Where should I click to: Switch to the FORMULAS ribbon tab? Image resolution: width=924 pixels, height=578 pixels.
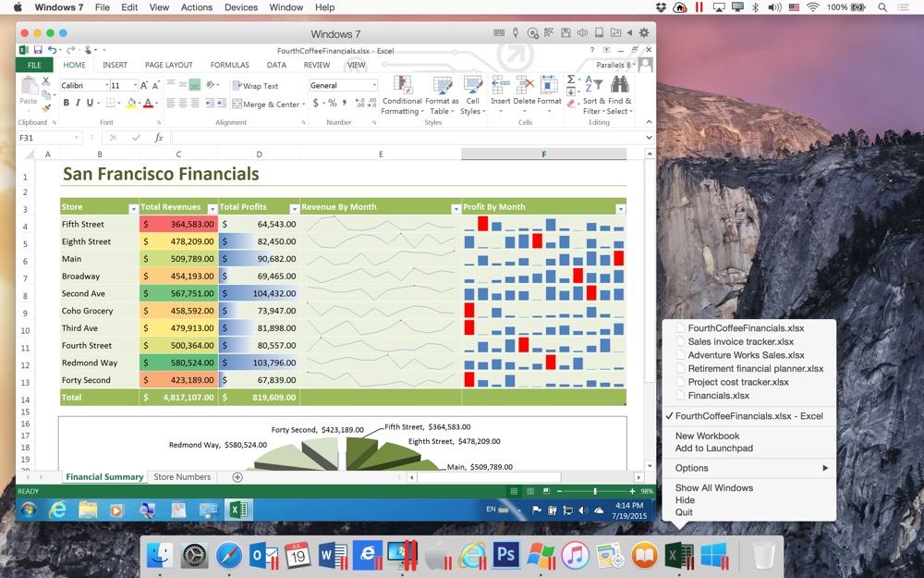[229, 66]
